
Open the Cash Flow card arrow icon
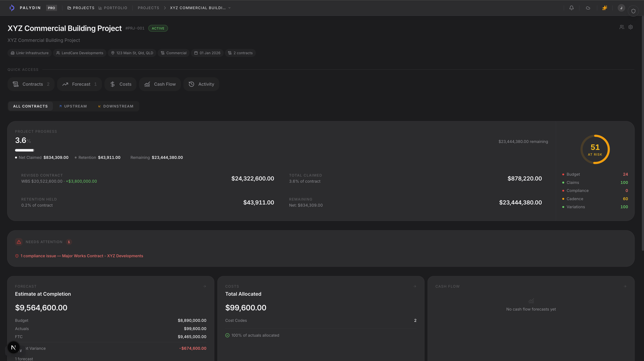click(625, 286)
